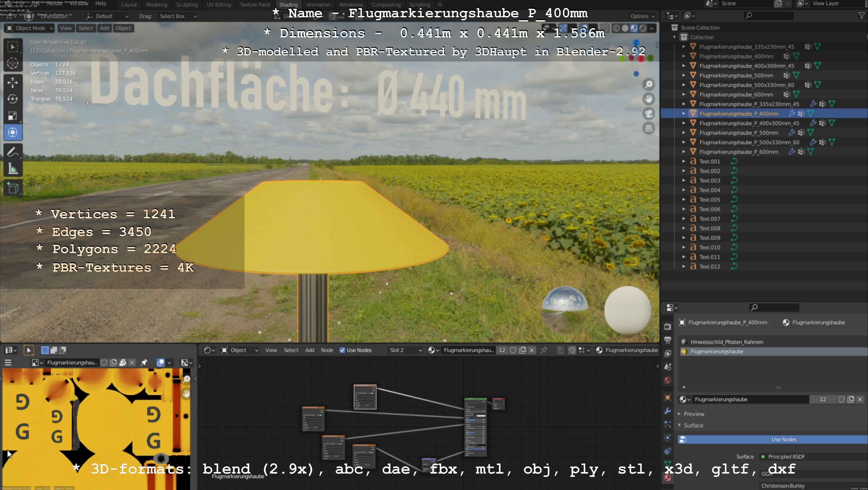The height and width of the screenshot is (490, 868).
Task: Open the Object Mode dropdown
Action: tap(29, 28)
